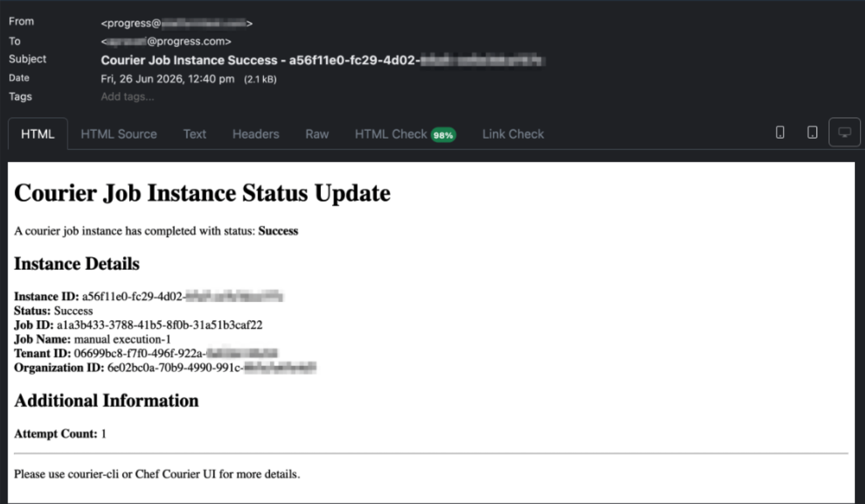Screen dimensions: 865x504
Task: Open the HTML Source tab
Action: pos(118,134)
